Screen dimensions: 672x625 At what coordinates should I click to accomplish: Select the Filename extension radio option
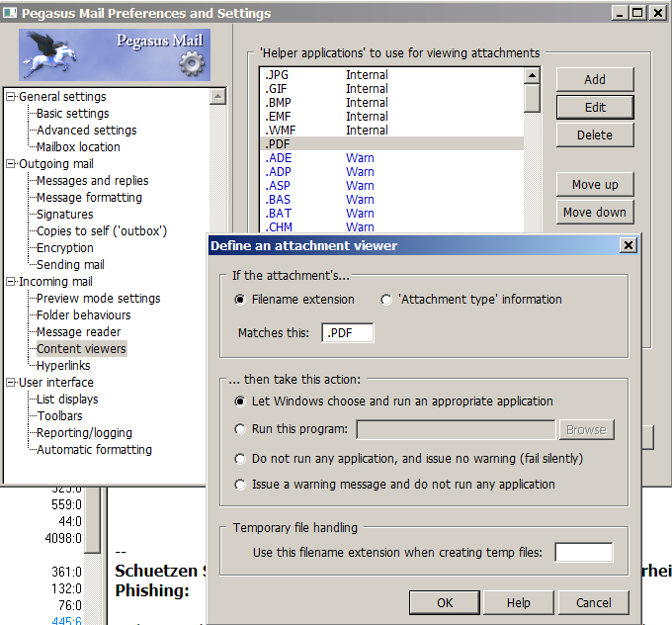point(240,300)
